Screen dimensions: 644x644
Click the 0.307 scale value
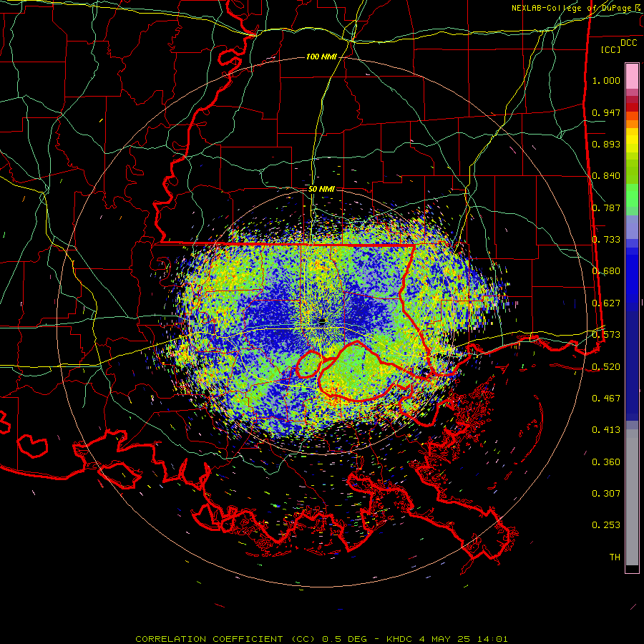[x=606, y=494]
